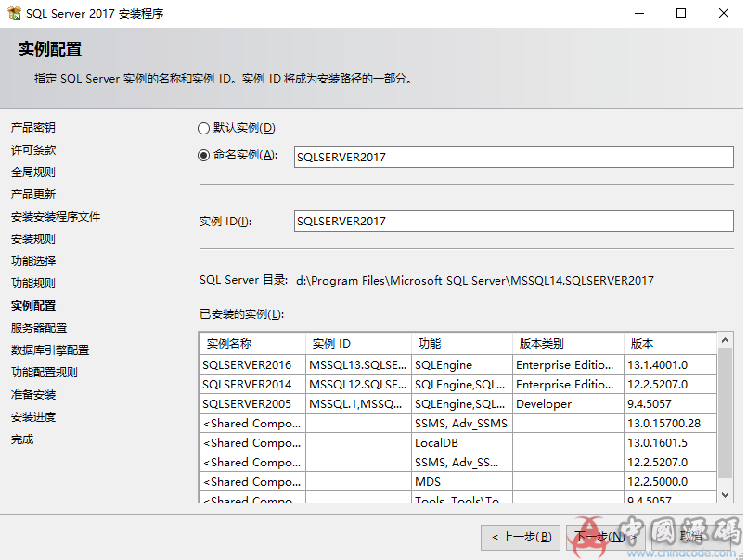
Task: Open the 数据库引擎配置 sidebar step
Action: click(49, 350)
